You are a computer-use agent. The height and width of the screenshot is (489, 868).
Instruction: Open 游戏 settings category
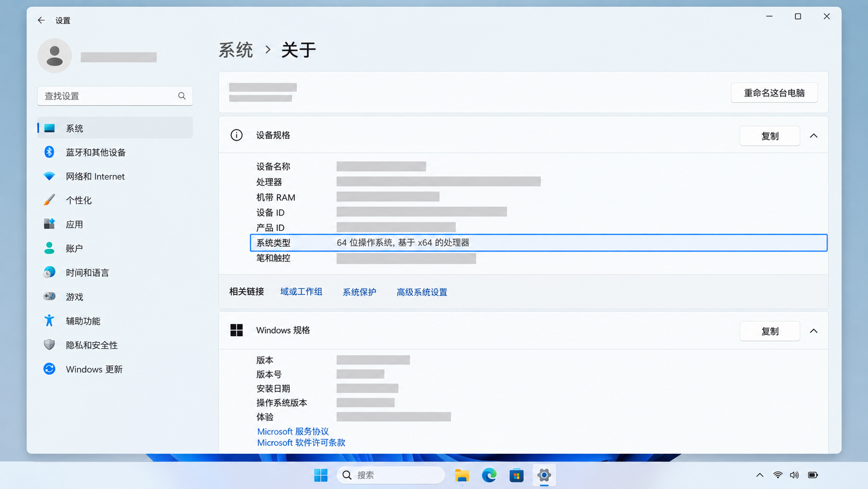coord(115,297)
